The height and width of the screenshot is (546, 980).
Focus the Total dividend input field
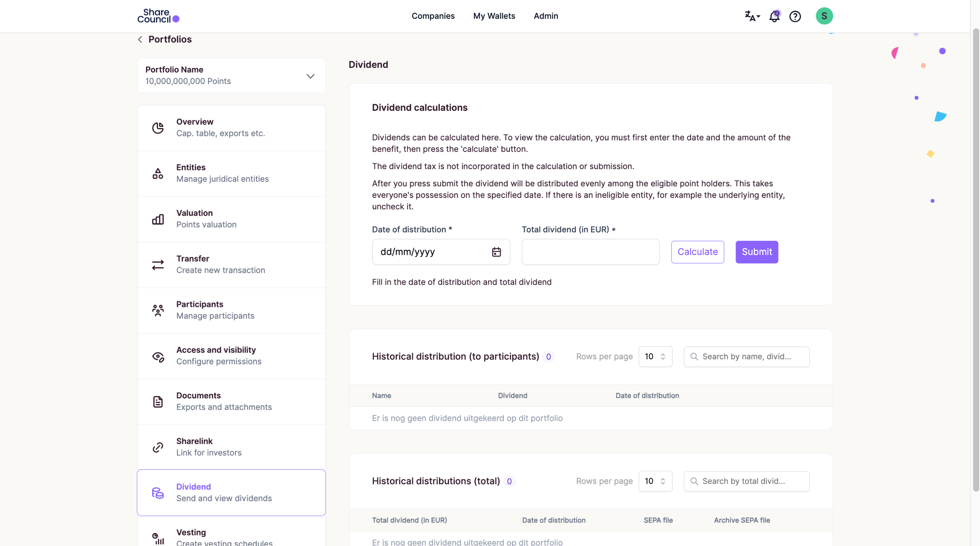(x=590, y=252)
